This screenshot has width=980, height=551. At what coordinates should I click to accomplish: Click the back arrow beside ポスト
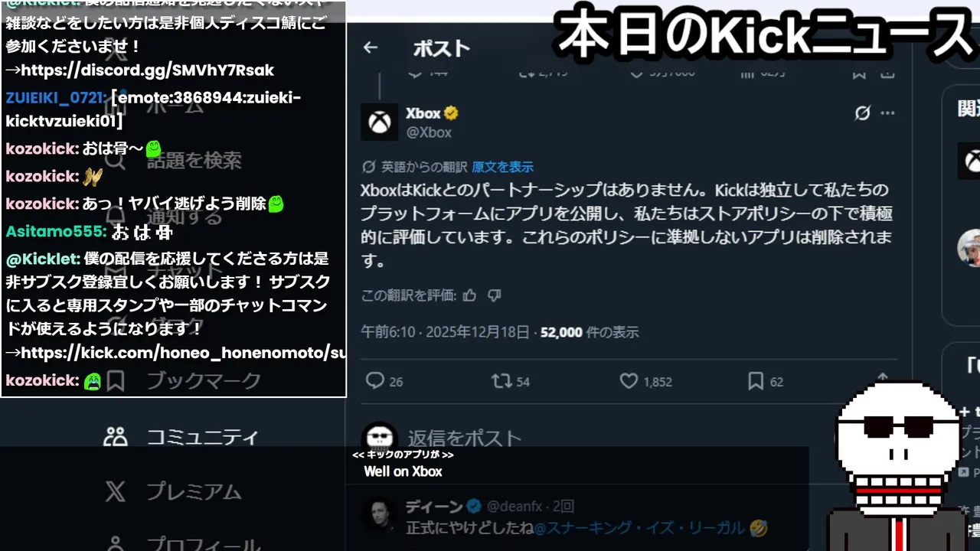point(371,47)
